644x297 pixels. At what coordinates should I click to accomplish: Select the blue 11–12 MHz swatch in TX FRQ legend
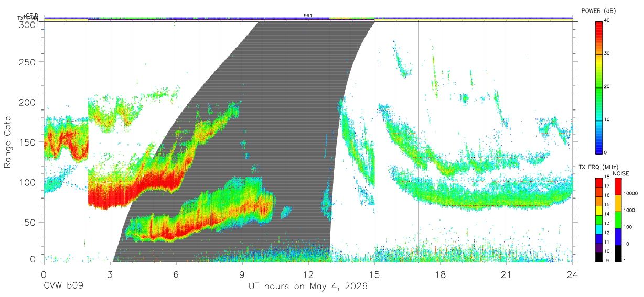(599, 238)
